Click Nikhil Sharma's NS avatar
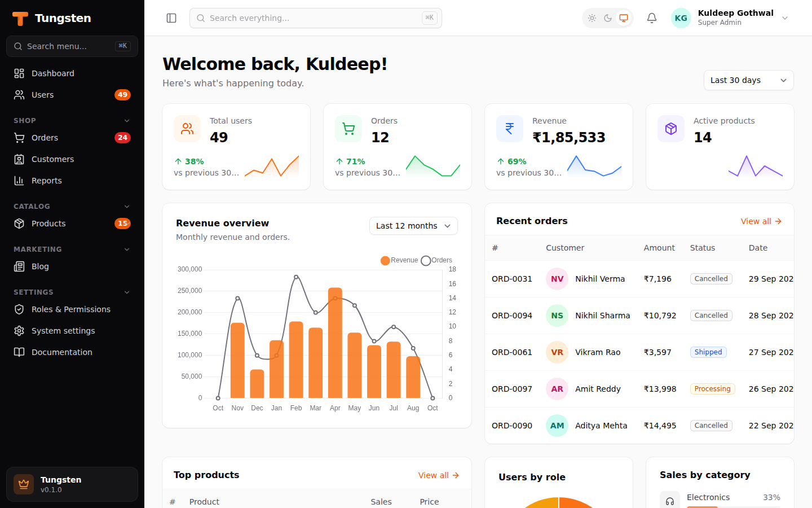The image size is (812, 508). [x=557, y=316]
